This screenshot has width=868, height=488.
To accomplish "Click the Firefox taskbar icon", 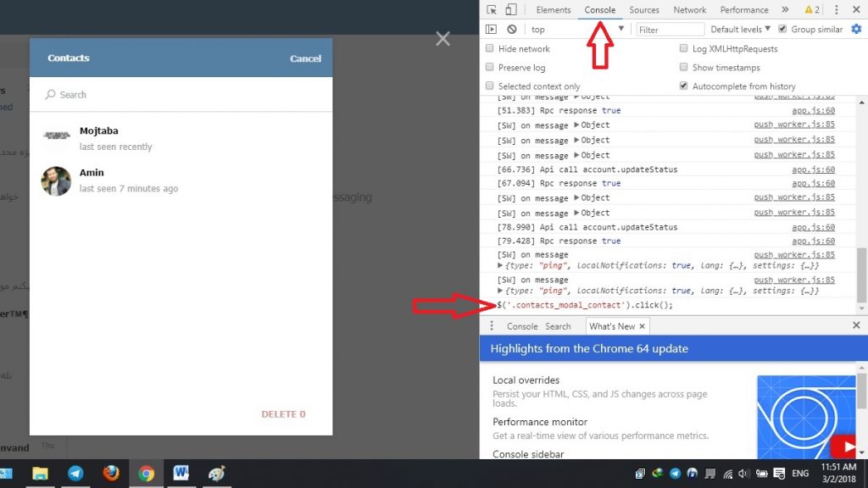I will (111, 474).
